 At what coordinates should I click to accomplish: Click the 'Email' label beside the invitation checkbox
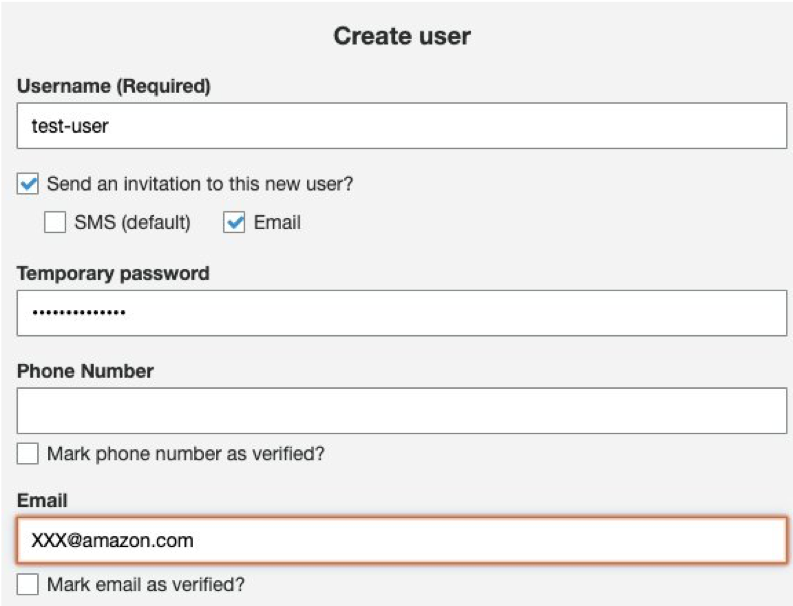(277, 222)
